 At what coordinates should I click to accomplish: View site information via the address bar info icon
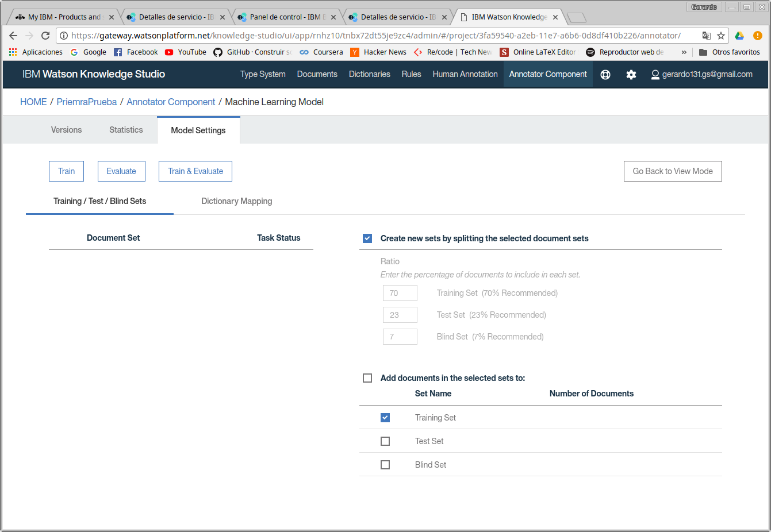click(x=64, y=36)
